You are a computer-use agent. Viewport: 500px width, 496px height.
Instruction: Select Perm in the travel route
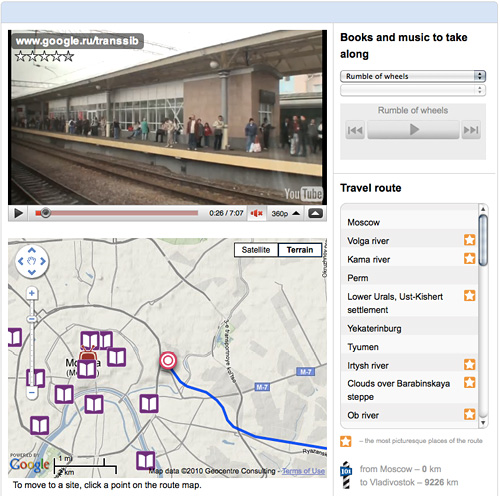pos(409,278)
